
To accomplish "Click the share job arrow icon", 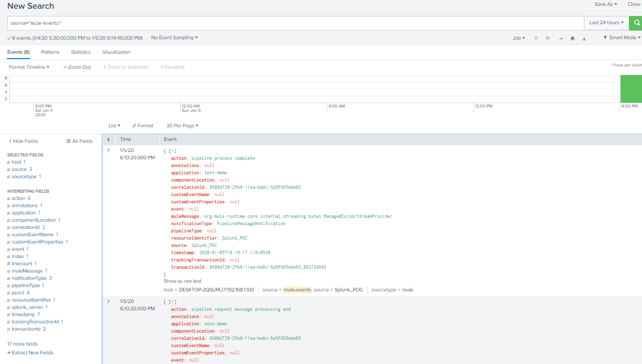I will (x=561, y=38).
